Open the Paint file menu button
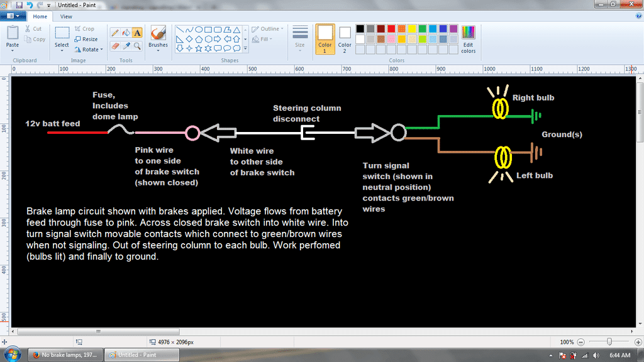This screenshot has height=362, width=644. click(x=13, y=16)
